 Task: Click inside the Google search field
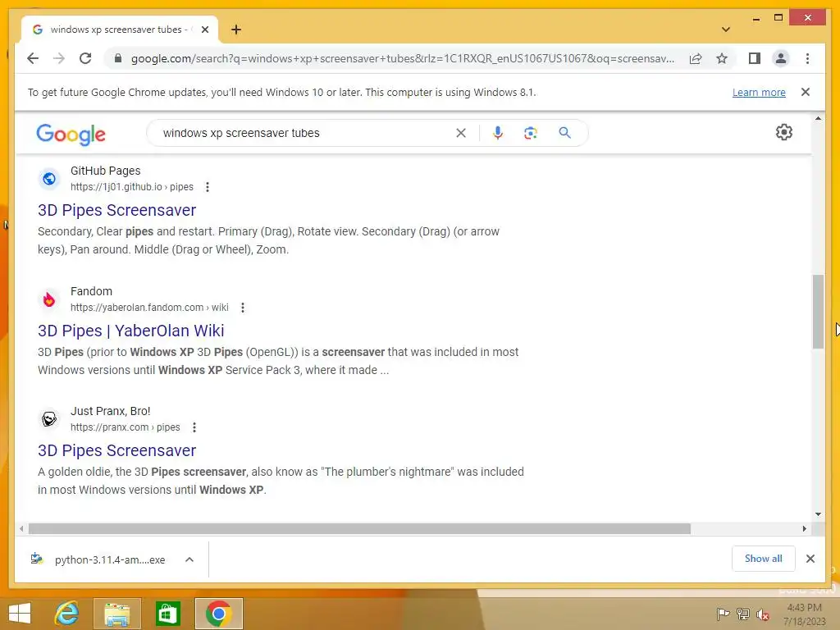tap(305, 133)
